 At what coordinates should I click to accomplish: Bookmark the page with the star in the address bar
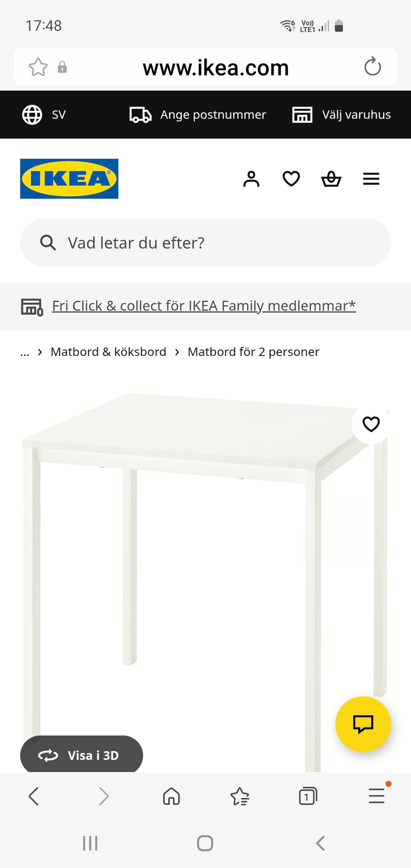(x=38, y=67)
